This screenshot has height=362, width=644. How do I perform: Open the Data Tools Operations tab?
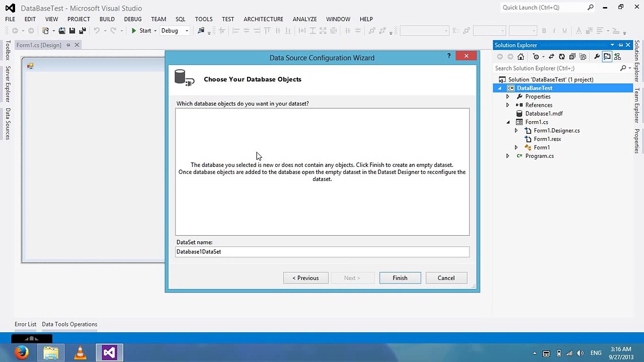[69, 324]
